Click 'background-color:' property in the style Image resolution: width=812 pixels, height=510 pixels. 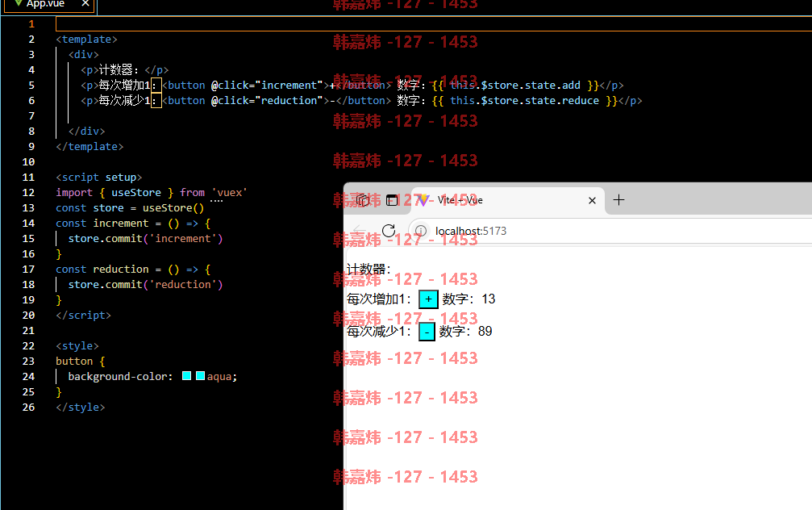121,377
